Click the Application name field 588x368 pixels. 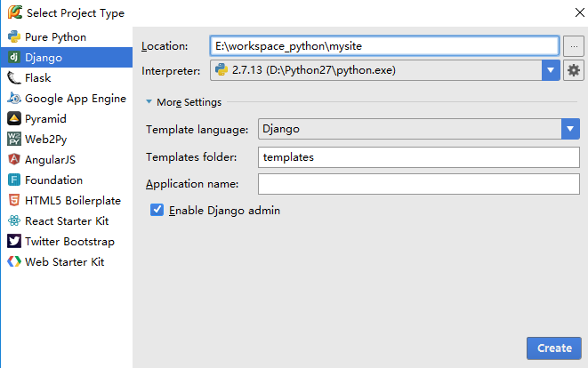pos(418,184)
